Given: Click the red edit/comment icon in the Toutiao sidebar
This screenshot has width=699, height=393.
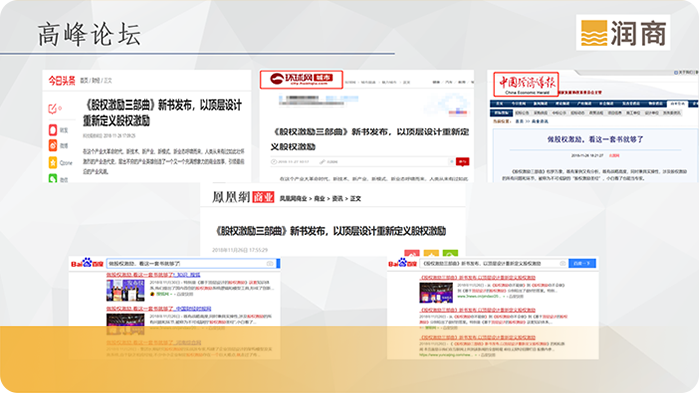Looking at the screenshot, I should [53, 108].
